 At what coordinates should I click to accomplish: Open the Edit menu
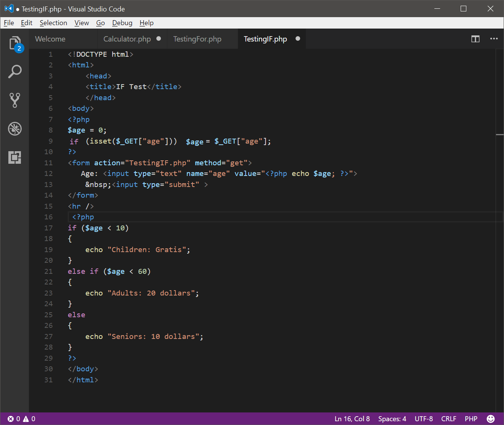[x=27, y=23]
